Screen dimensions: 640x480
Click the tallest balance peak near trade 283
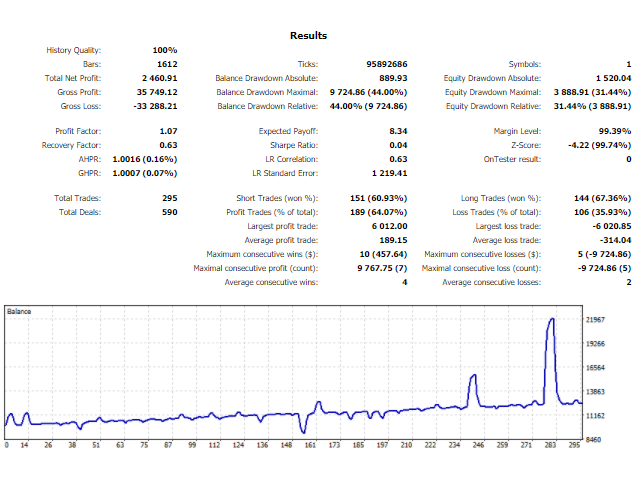point(551,320)
